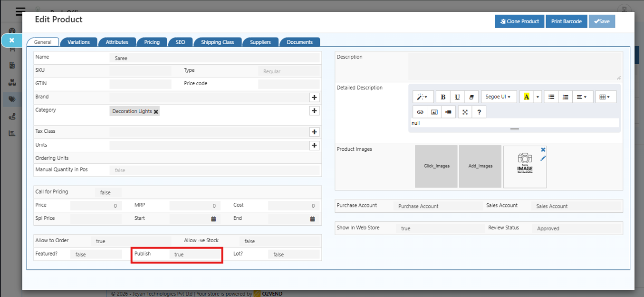Select the Start date calendar picker

tap(213, 218)
